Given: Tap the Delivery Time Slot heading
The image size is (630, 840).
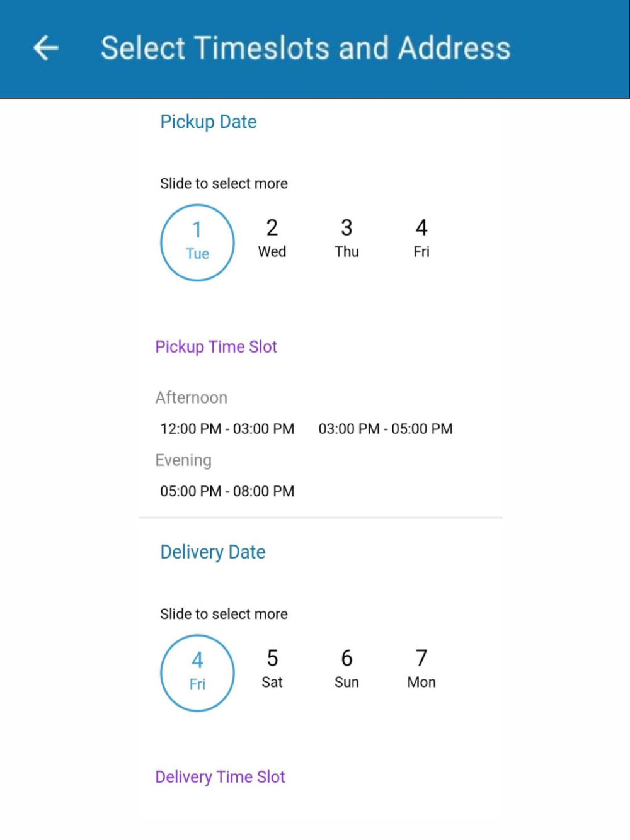Looking at the screenshot, I should [x=220, y=777].
